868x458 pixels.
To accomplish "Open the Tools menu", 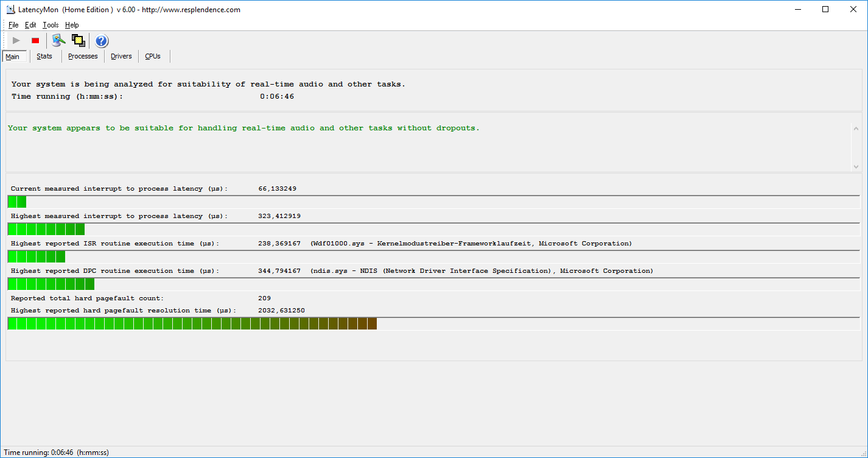I will coord(51,25).
